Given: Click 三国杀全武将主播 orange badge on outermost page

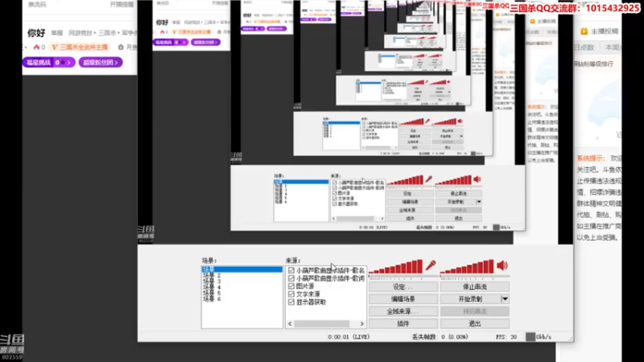Looking at the screenshot, I should coord(80,47).
